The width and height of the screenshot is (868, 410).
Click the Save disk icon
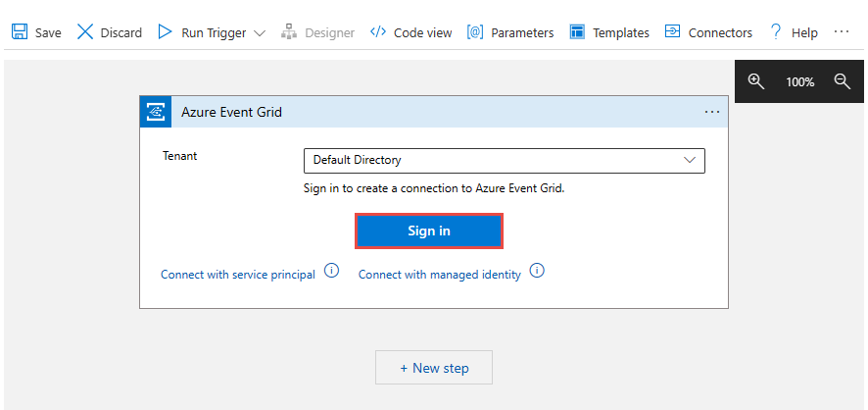(20, 32)
